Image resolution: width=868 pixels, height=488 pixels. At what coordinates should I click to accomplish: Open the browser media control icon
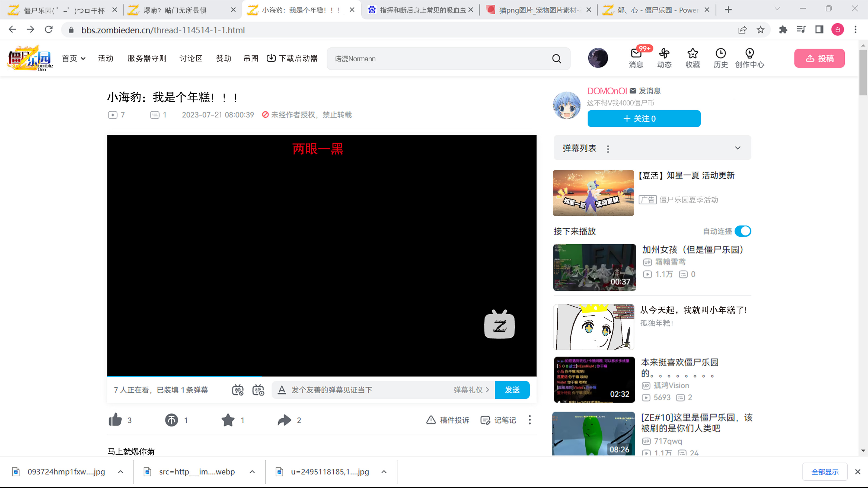tap(801, 30)
